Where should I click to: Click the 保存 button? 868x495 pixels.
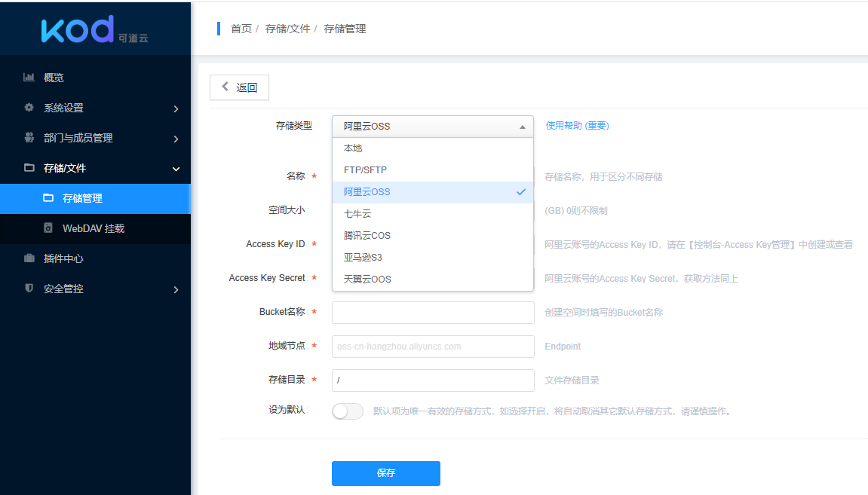click(386, 473)
